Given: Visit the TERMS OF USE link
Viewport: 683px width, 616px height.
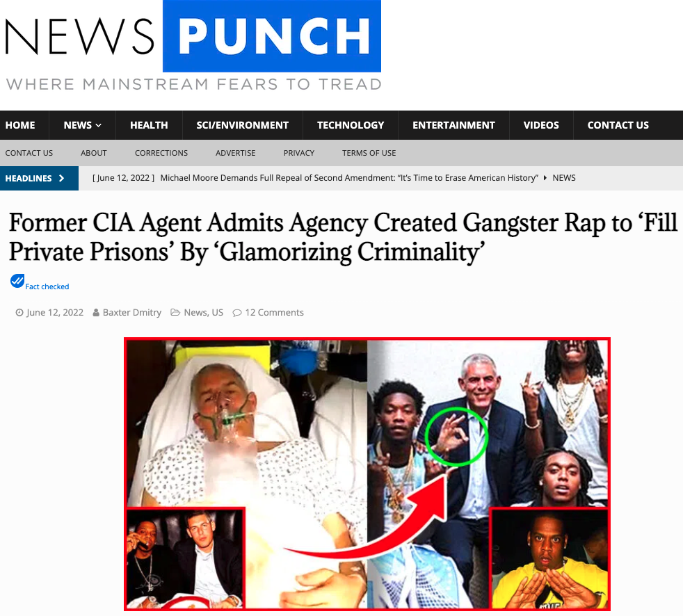Looking at the screenshot, I should [x=369, y=153].
